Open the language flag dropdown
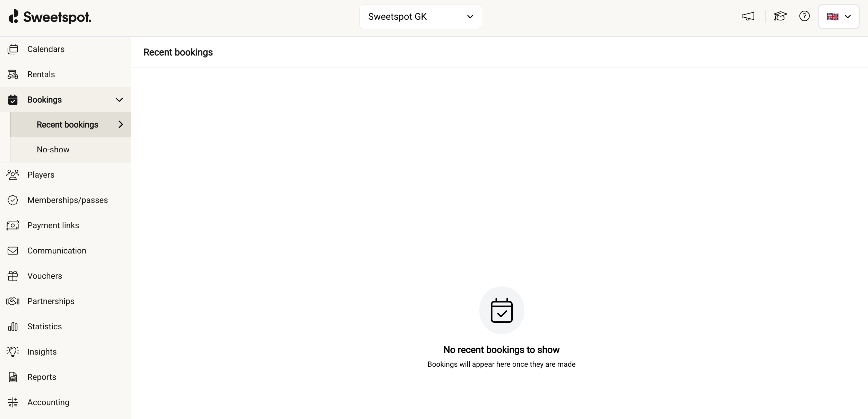 click(838, 17)
